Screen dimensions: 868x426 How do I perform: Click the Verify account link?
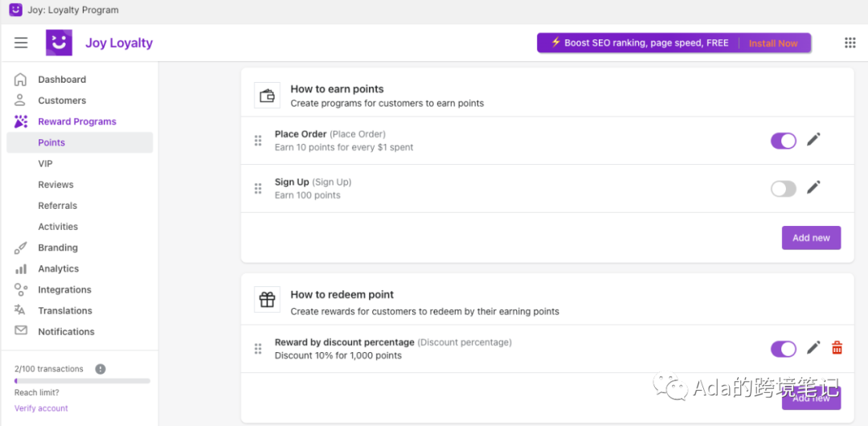(41, 408)
